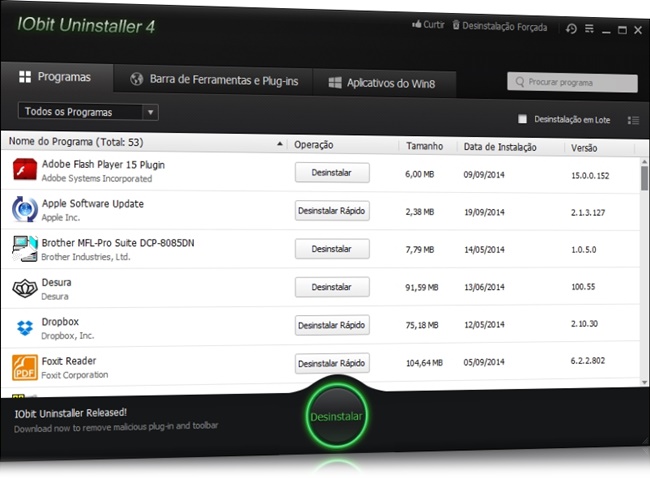Select the Apple Software Update name

[92, 204]
